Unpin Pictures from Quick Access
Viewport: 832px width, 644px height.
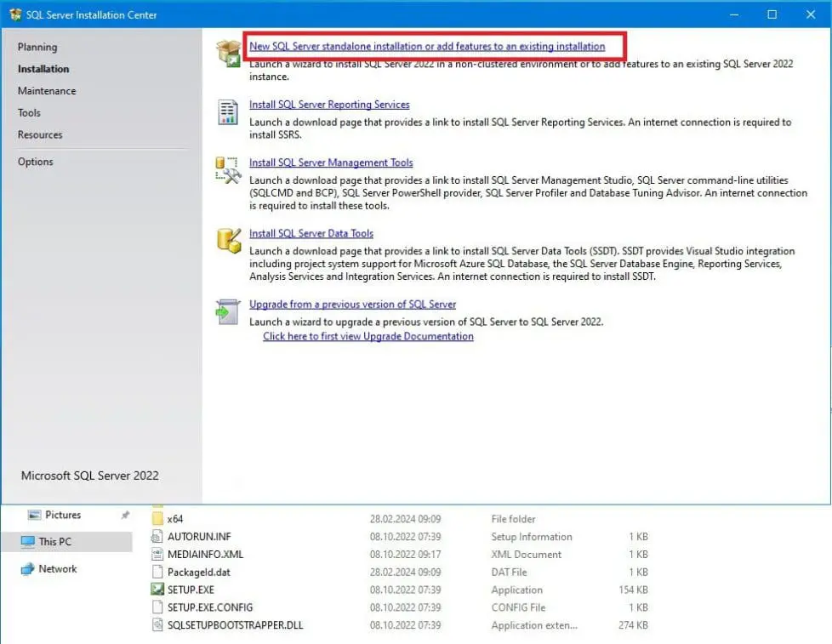[125, 514]
